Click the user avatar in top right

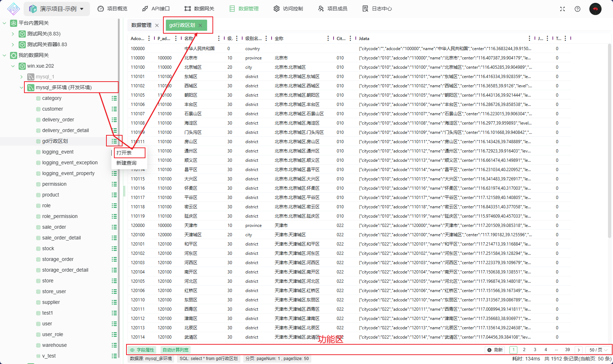tap(595, 9)
